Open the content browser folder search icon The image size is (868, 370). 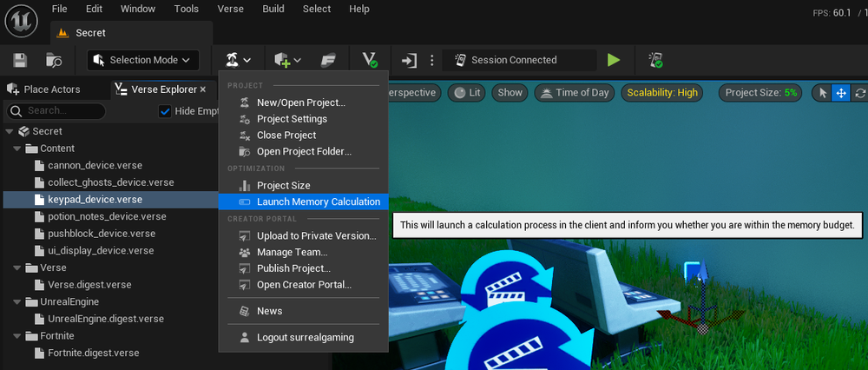(53, 61)
